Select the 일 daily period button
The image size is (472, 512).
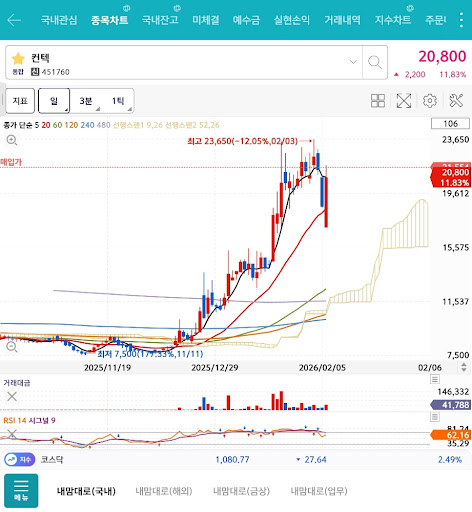pyautogui.click(x=54, y=101)
